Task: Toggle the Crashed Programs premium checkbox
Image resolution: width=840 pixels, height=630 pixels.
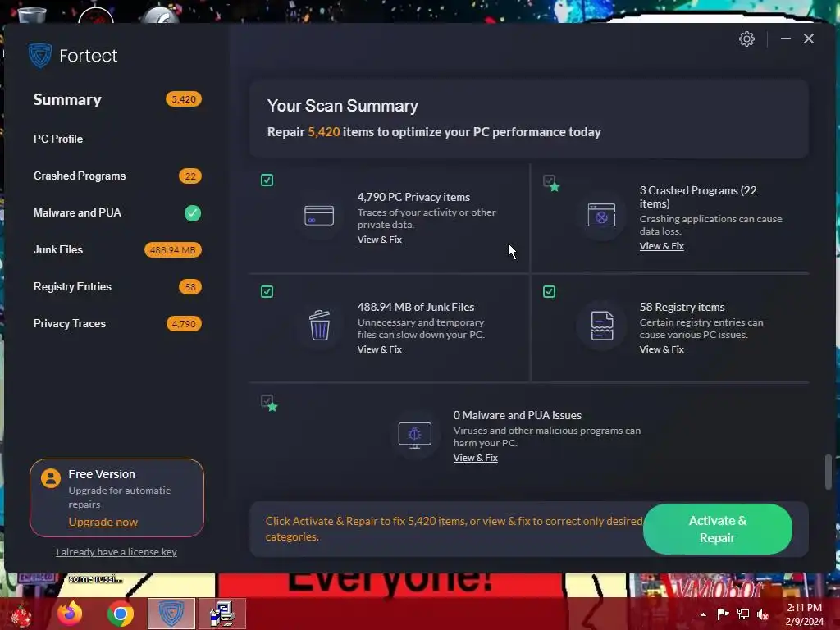Action: click(550, 182)
